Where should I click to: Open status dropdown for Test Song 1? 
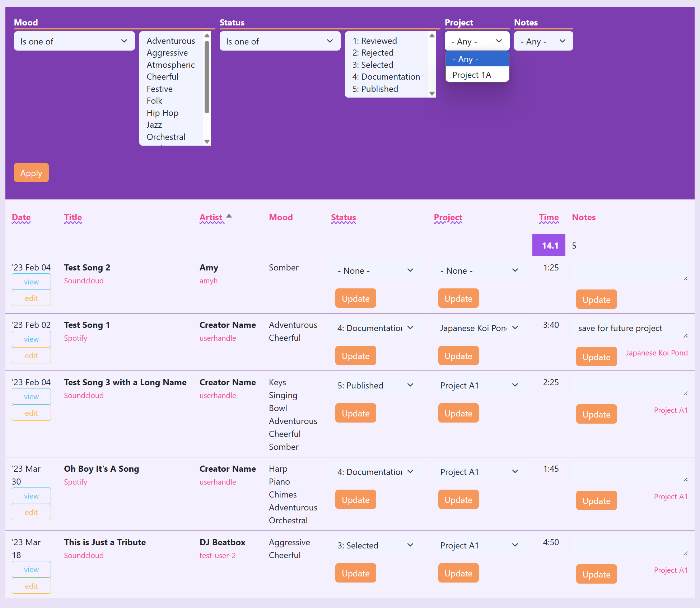click(375, 328)
